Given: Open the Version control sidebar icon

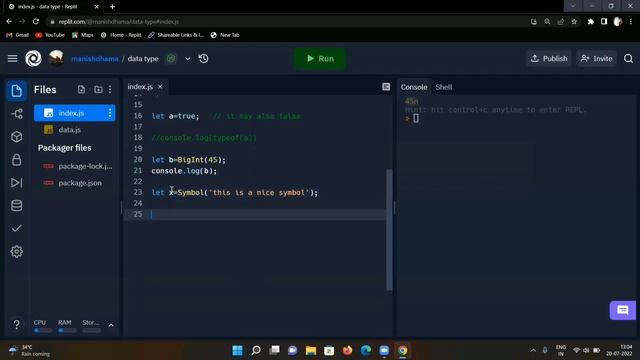Looking at the screenshot, I should [16, 113].
